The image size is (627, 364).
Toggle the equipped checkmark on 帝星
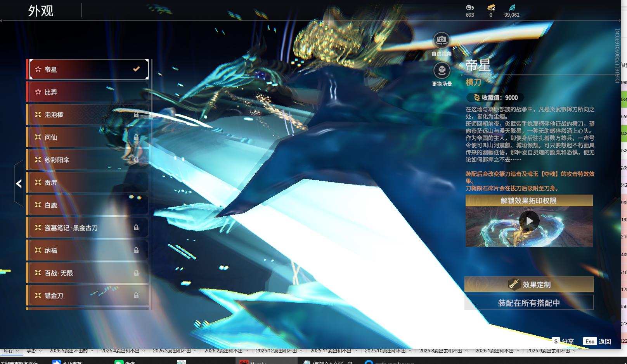[x=136, y=69]
